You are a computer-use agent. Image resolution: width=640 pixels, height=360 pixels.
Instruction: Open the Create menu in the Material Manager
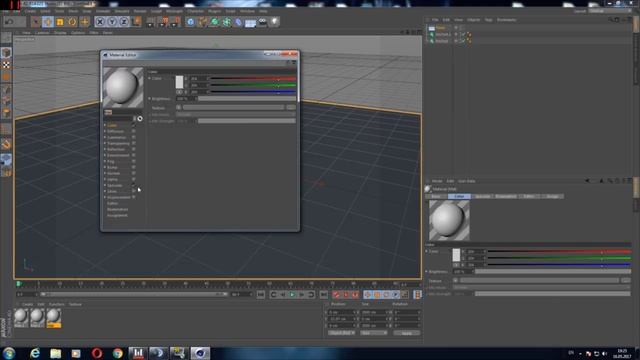[x=27, y=304]
